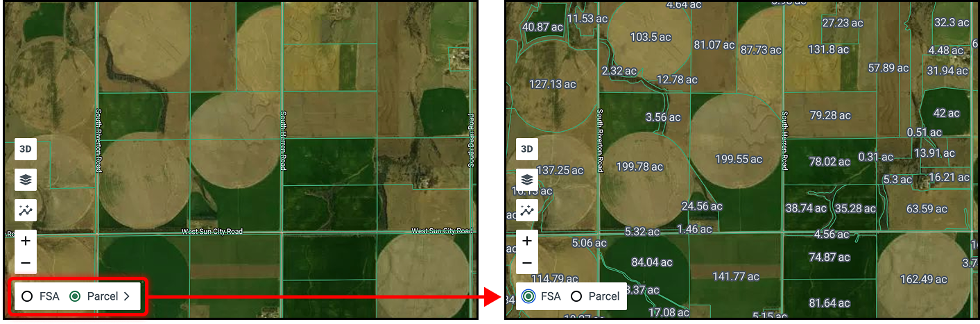The width and height of the screenshot is (980, 324).
Task: Click the 141.77 ac field label
Action: (736, 277)
